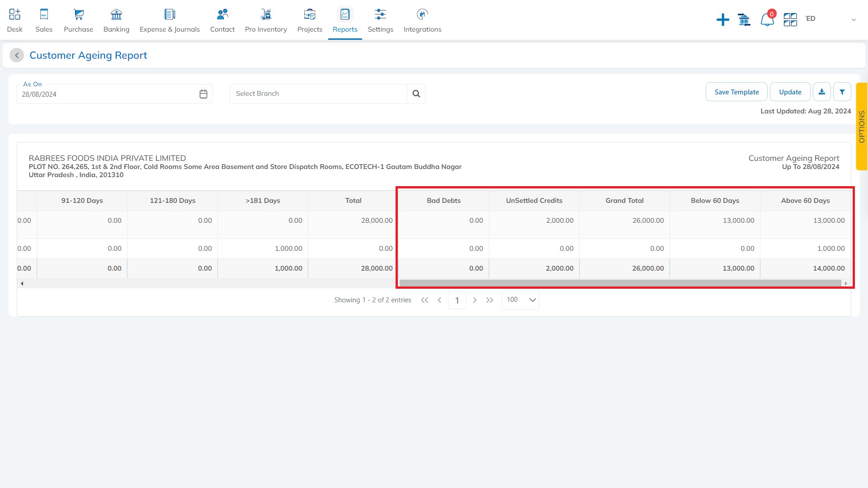This screenshot has width=868, height=488.
Task: Open the Settings module
Action: [380, 20]
